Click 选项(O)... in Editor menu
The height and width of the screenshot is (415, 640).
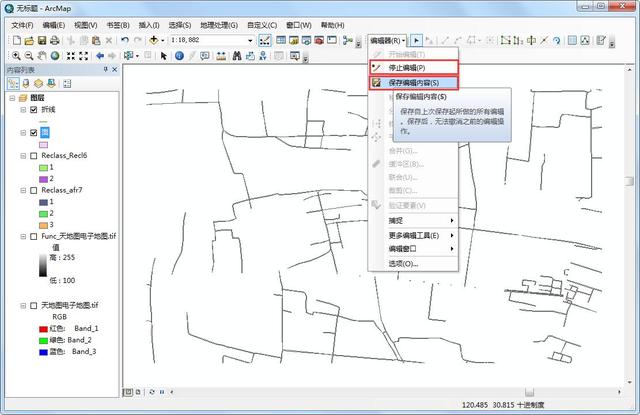(x=413, y=264)
